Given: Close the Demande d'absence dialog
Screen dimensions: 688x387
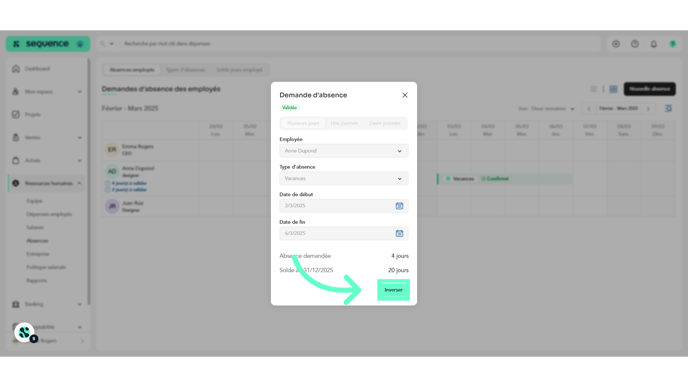Looking at the screenshot, I should (405, 95).
